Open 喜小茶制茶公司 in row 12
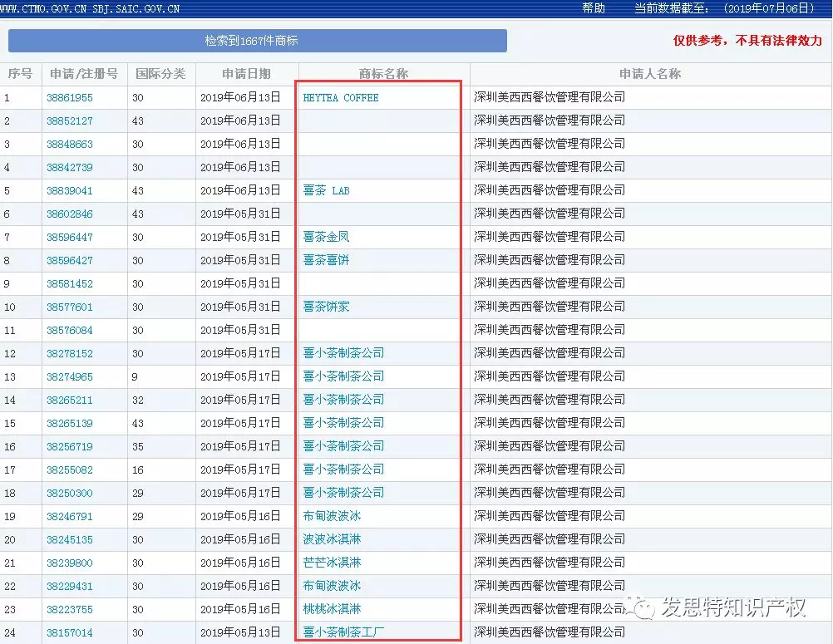The width and height of the screenshot is (833, 644). coord(343,353)
